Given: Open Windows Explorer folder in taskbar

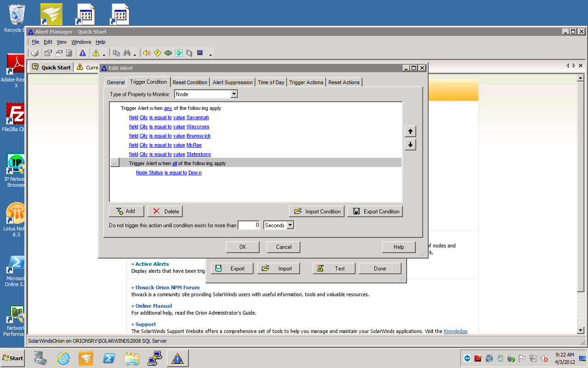Looking at the screenshot, I should 132,358.
